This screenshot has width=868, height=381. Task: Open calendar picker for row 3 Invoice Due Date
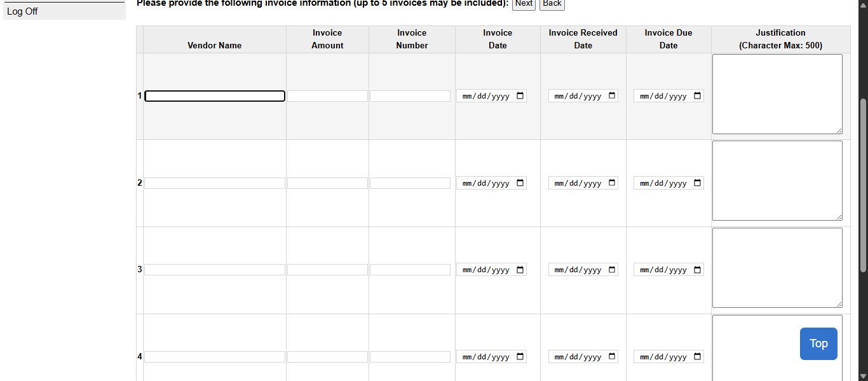pyautogui.click(x=697, y=270)
